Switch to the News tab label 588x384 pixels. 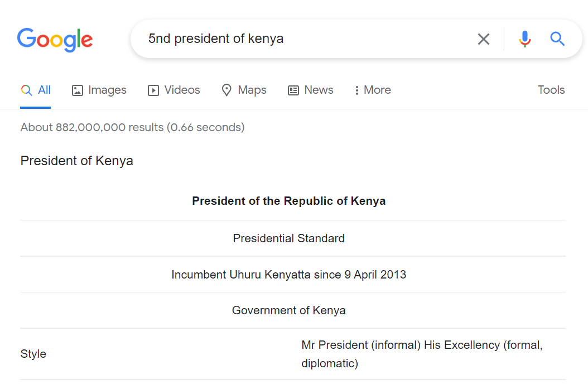click(319, 90)
